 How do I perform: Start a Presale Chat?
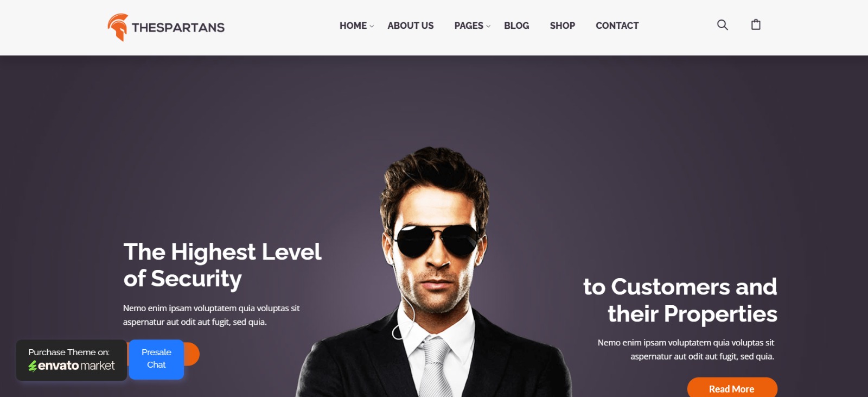point(156,359)
